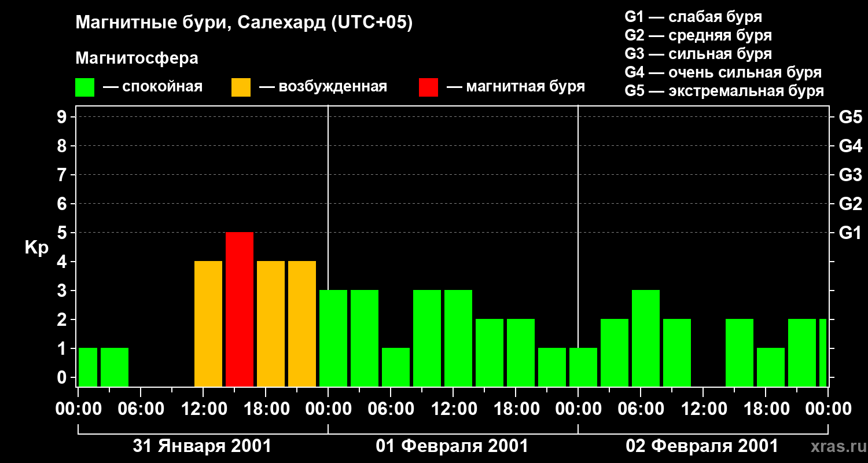Click 'G3 — сильная буря' legend line
Image resolution: width=868 pixels, height=463 pixels.
pos(698,54)
